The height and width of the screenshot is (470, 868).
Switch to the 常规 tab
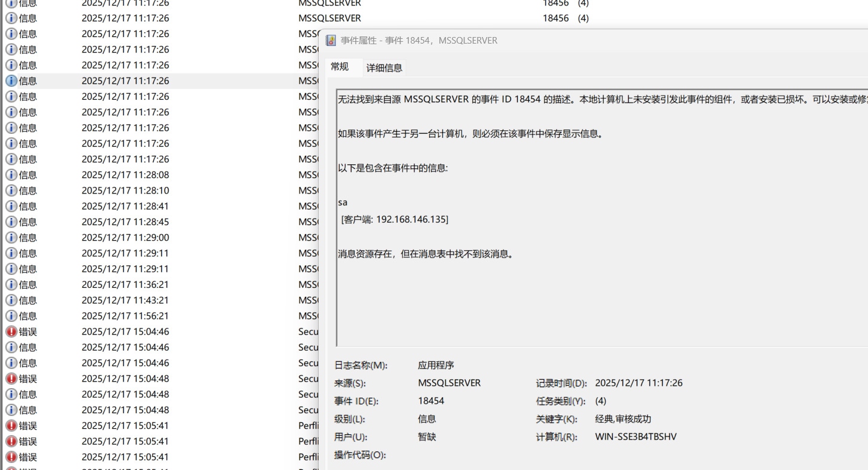coord(340,67)
